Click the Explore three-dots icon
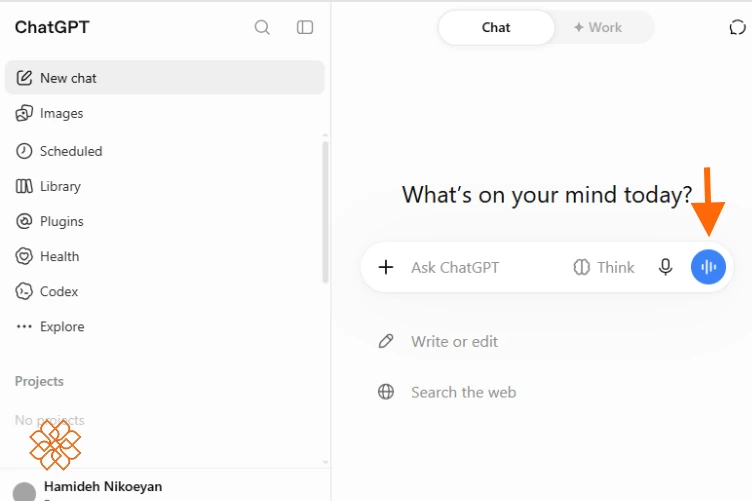The image size is (752, 501). pos(24,326)
